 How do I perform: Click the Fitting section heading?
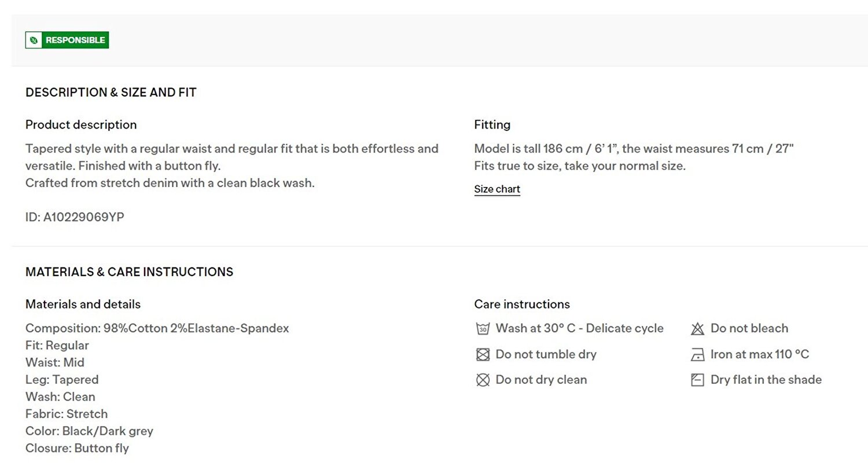click(492, 125)
